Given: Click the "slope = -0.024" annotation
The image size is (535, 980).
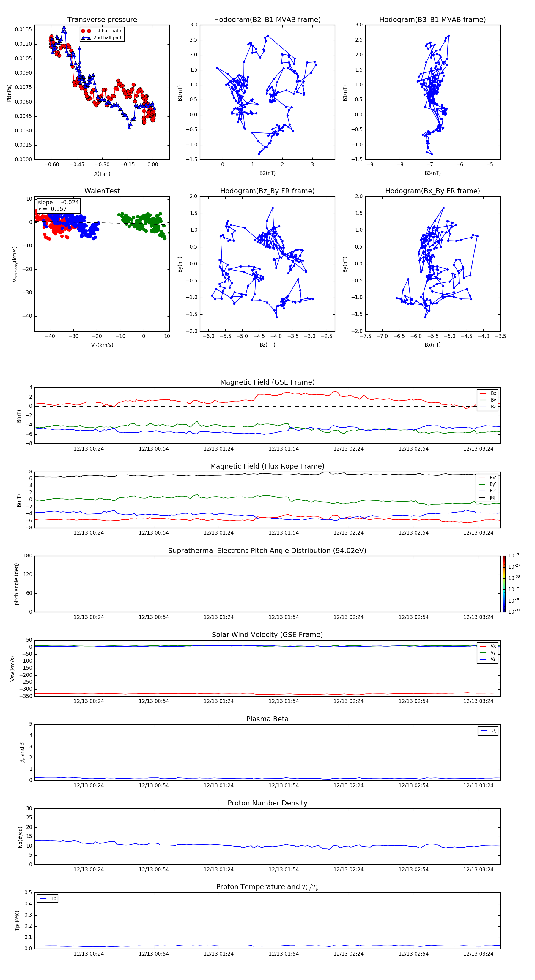Looking at the screenshot, I should coord(58,203).
